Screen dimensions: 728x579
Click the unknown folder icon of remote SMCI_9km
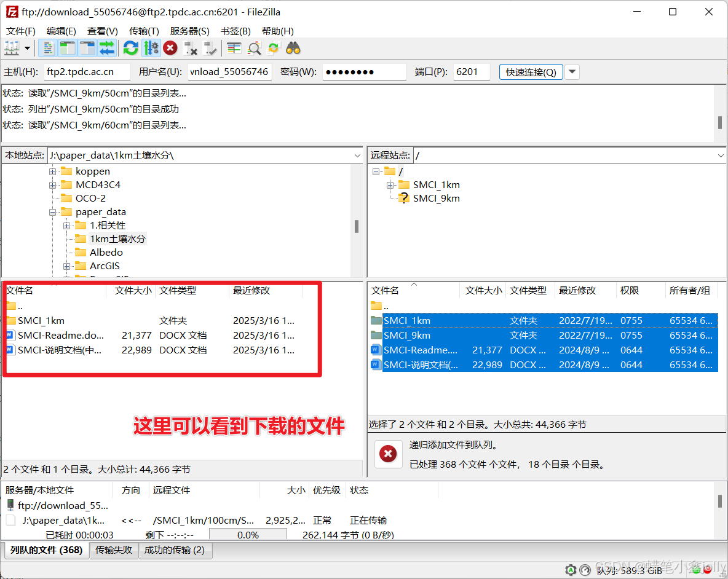tap(404, 198)
